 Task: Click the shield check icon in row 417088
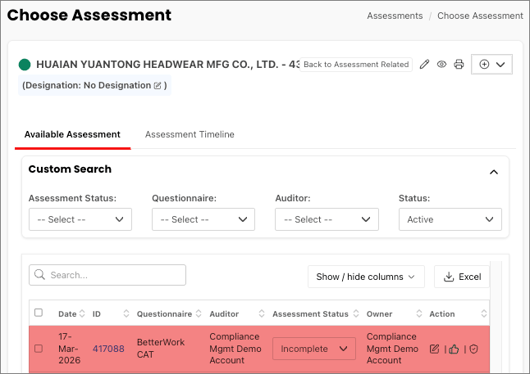[474, 349]
